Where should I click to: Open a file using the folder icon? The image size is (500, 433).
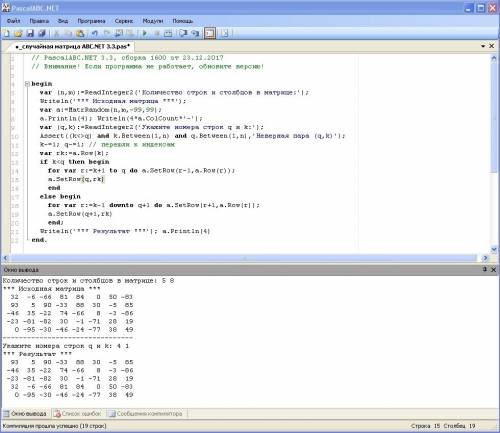tap(18, 33)
